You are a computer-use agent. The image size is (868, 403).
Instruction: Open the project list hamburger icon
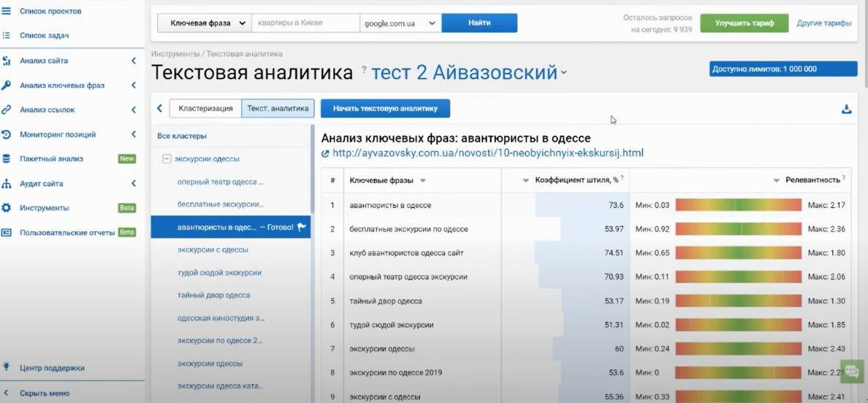[x=6, y=10]
